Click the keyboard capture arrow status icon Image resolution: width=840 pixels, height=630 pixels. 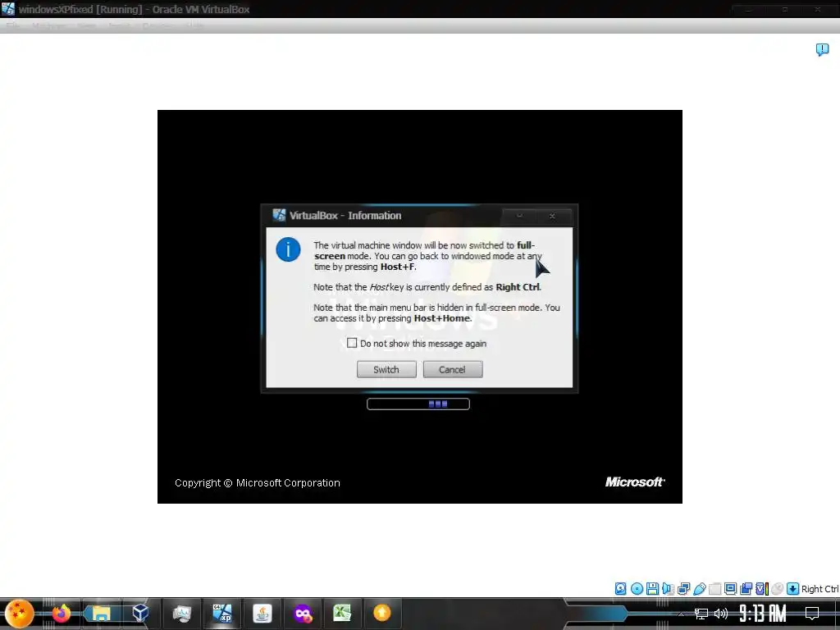[793, 589]
